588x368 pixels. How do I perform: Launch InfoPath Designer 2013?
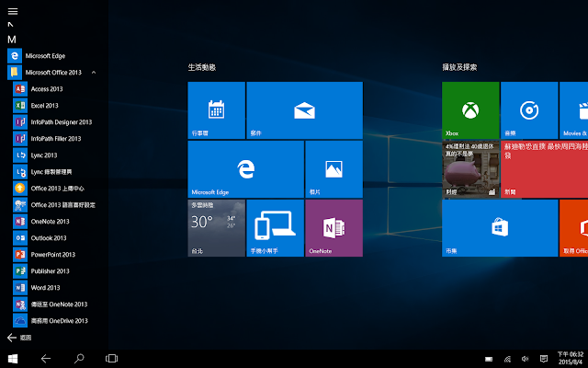[56, 122]
